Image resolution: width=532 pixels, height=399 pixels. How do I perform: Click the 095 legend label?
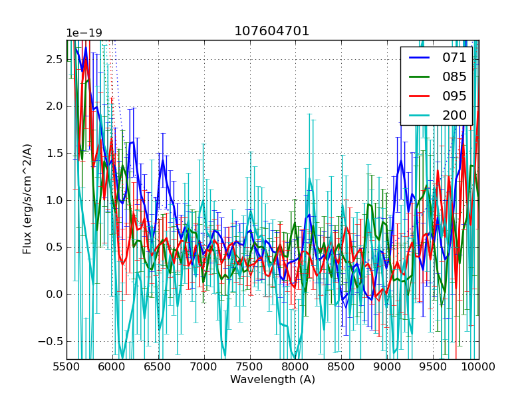pyautogui.click(x=454, y=96)
